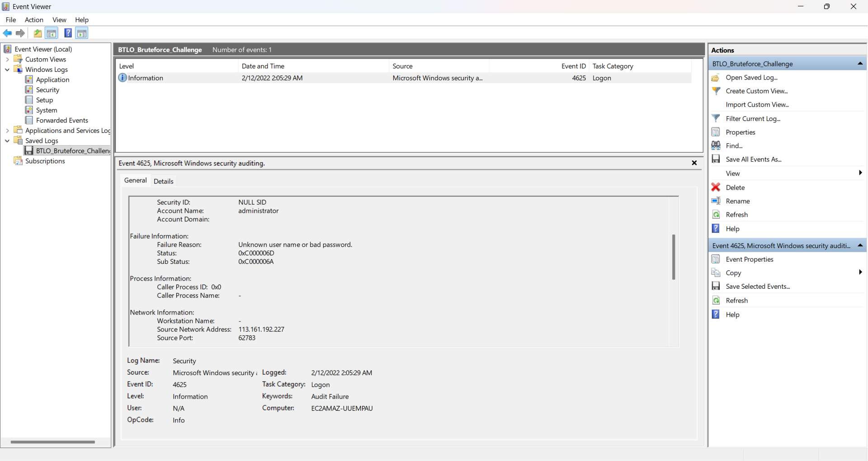Sort by the Source column header
Image resolution: width=868 pixels, height=461 pixels.
(439, 66)
